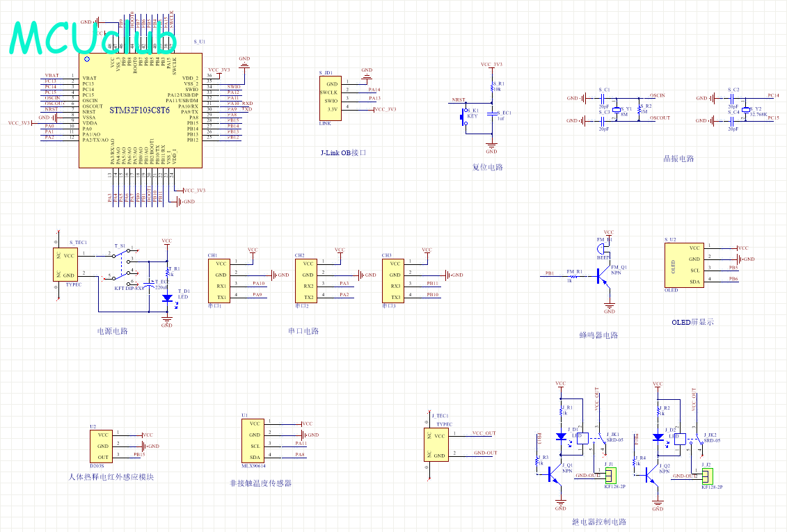Select the T_EC 220uf capacitor
Image resolution: width=787 pixels, height=532 pixels.
click(x=149, y=285)
